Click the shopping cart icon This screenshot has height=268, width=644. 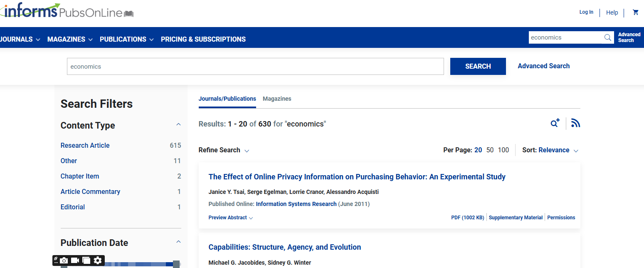coord(635,12)
